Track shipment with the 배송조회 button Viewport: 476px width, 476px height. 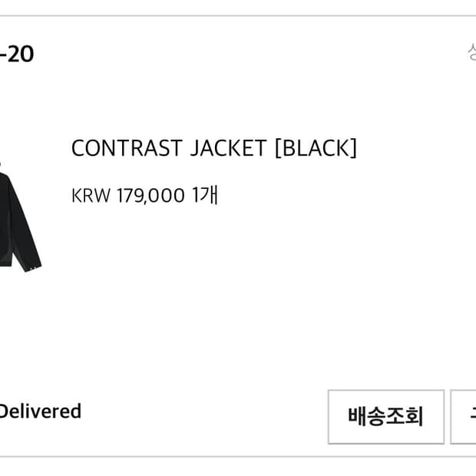click(386, 416)
